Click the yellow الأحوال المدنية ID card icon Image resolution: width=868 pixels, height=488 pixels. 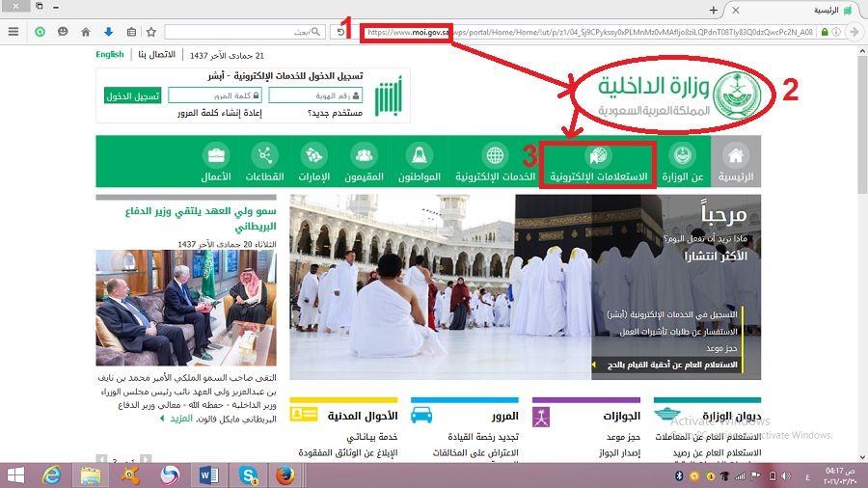304,415
